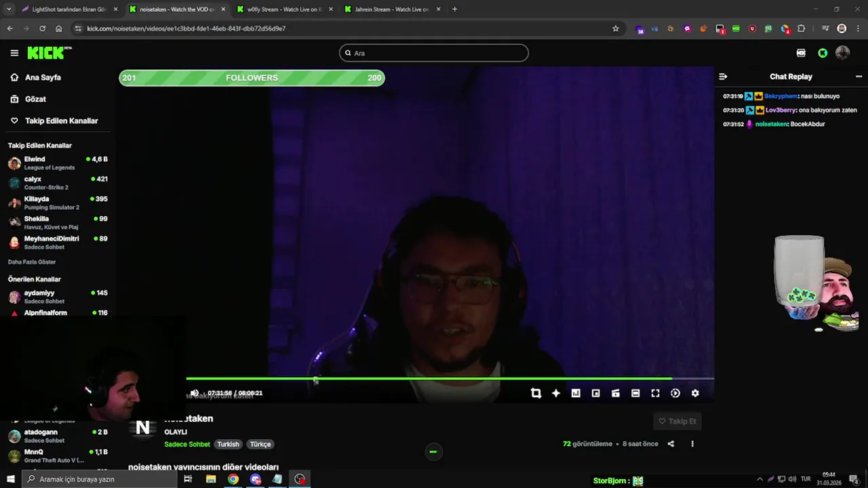Select the Türkçe tag
This screenshot has height=488, width=868.
(260, 445)
